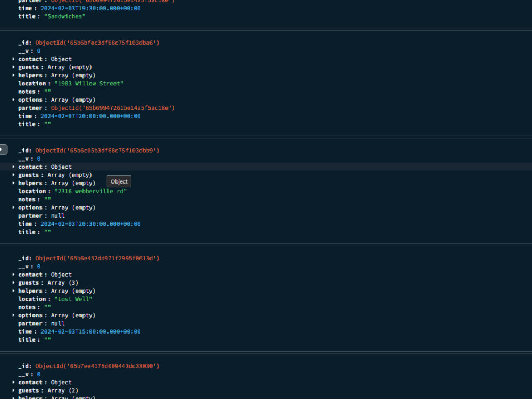532x399 pixels.
Task: Expand the guests Array (2) in the bottom document
Action: pos(13,390)
